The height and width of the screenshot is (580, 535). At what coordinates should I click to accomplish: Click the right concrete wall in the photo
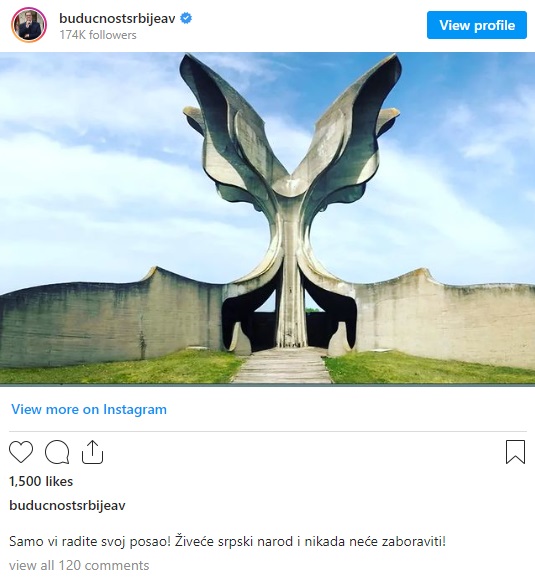point(444,320)
